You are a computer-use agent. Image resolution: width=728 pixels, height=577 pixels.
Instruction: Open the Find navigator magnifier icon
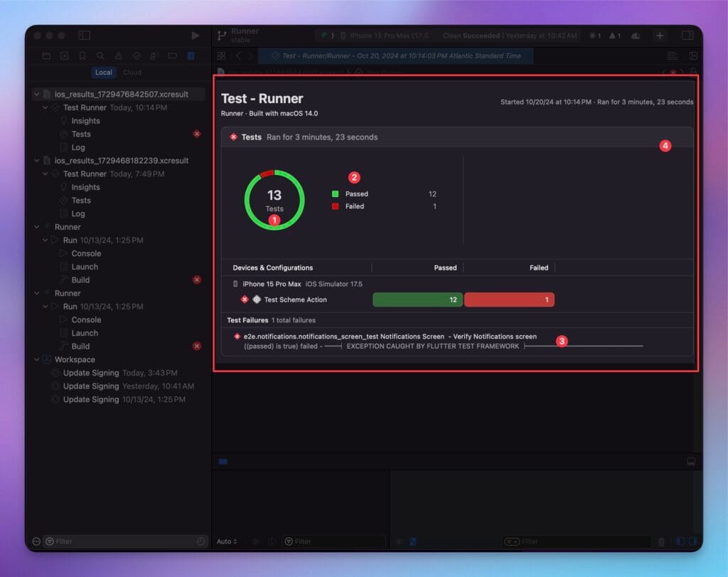100,55
